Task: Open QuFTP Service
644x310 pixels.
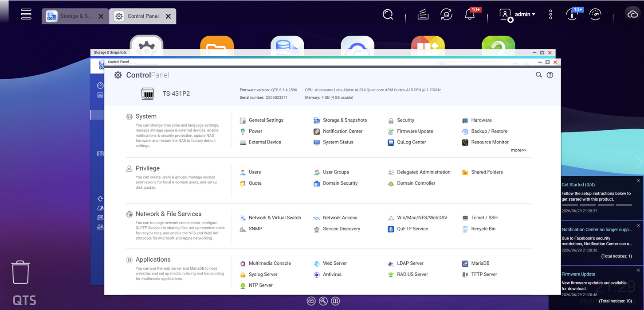Action: coord(408,229)
